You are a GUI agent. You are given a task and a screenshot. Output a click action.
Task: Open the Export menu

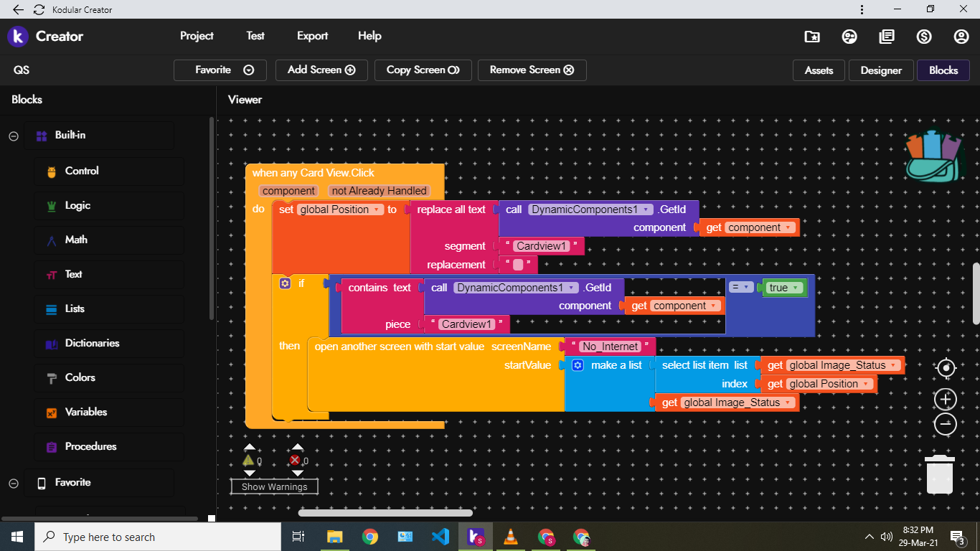tap(312, 36)
